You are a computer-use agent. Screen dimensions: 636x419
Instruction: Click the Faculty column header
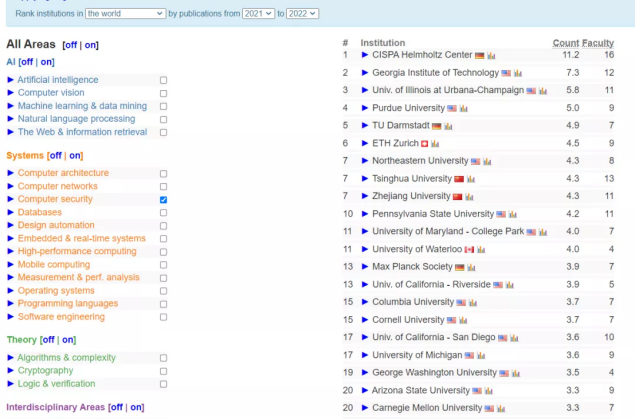click(598, 43)
